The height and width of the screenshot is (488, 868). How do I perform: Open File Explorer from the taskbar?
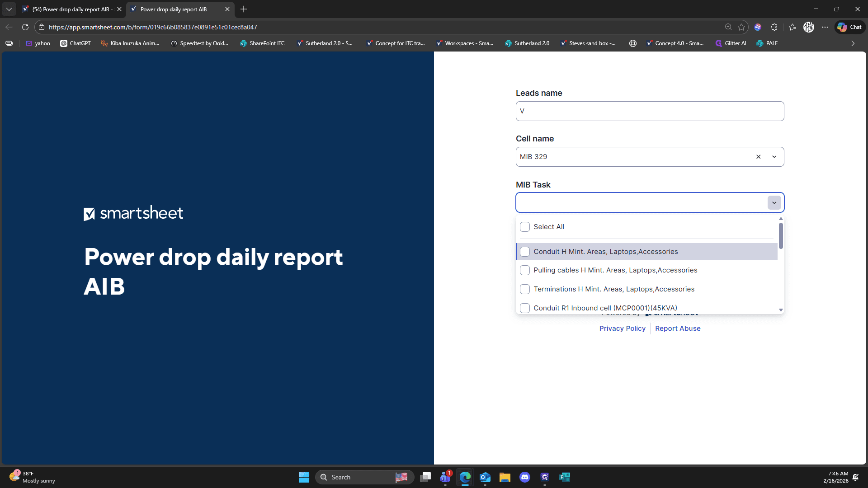coord(505,477)
